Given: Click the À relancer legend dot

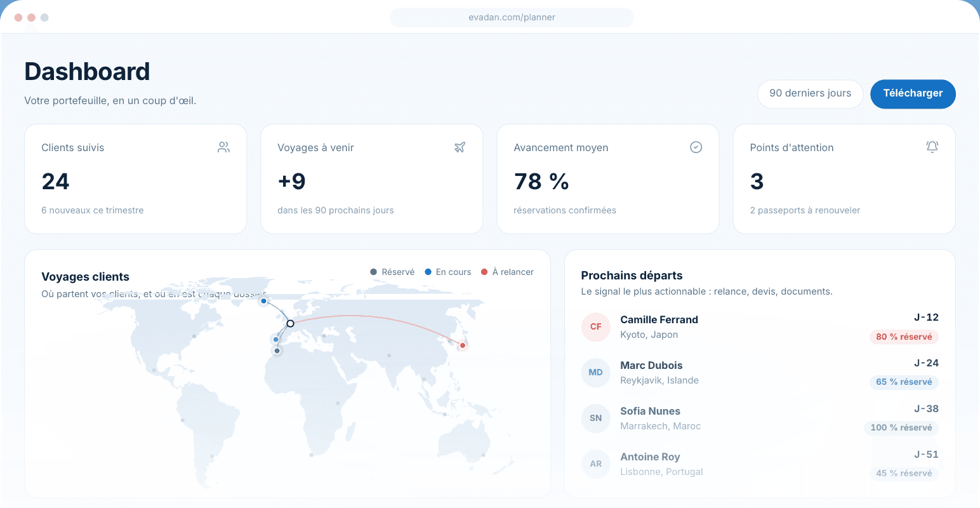Looking at the screenshot, I should click(x=484, y=272).
